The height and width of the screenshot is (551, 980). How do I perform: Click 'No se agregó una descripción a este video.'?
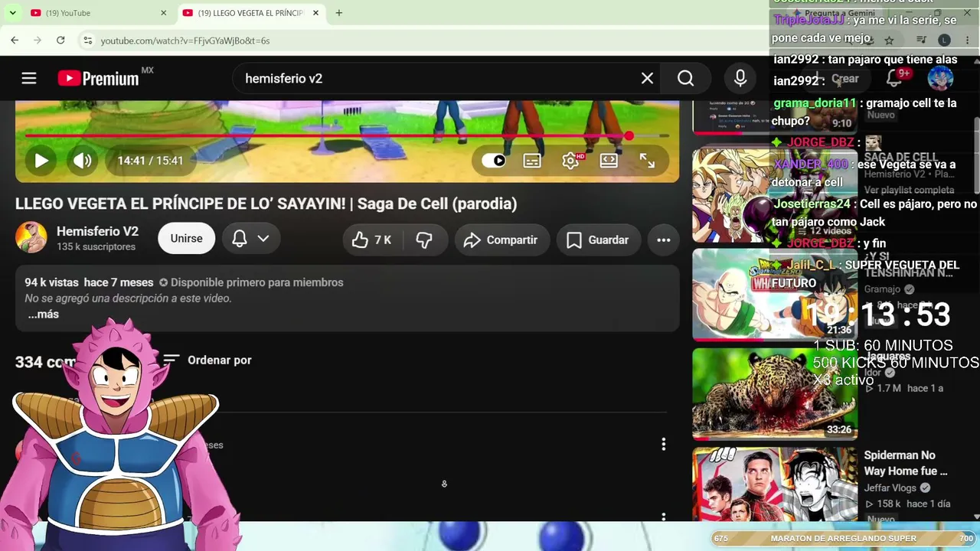[x=128, y=298]
